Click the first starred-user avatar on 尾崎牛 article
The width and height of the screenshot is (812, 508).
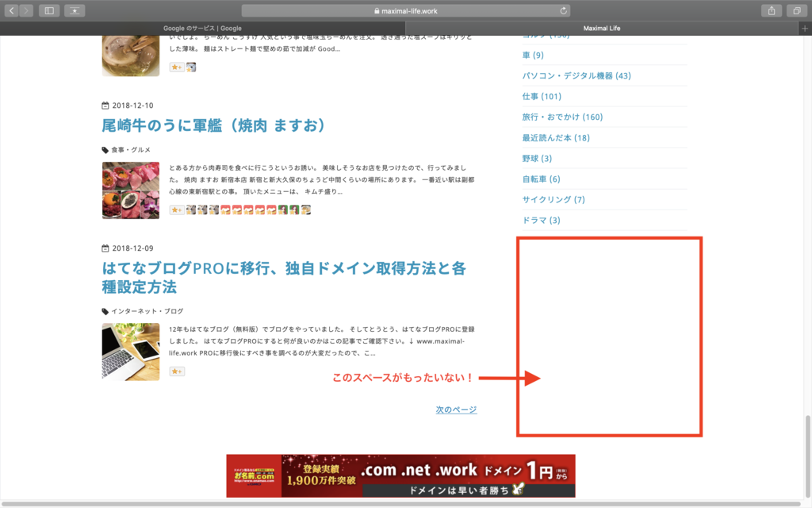(x=191, y=210)
